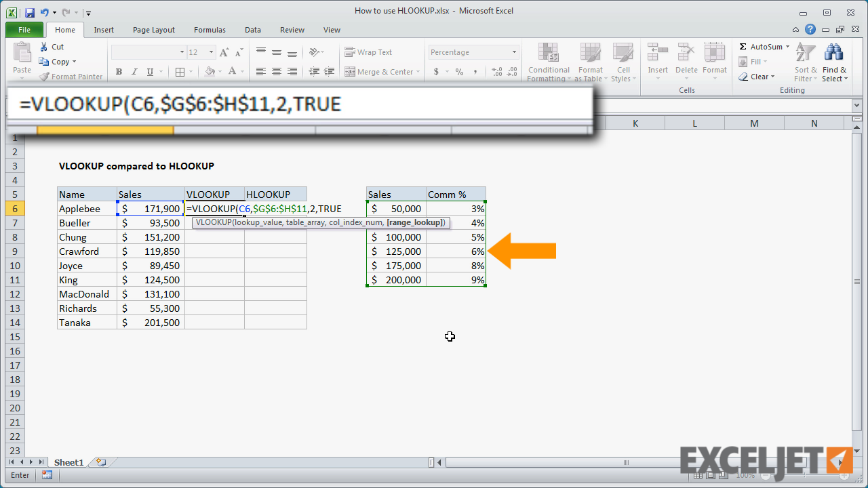Open the Page Layout ribbon tab
868x488 pixels.
click(x=153, y=30)
